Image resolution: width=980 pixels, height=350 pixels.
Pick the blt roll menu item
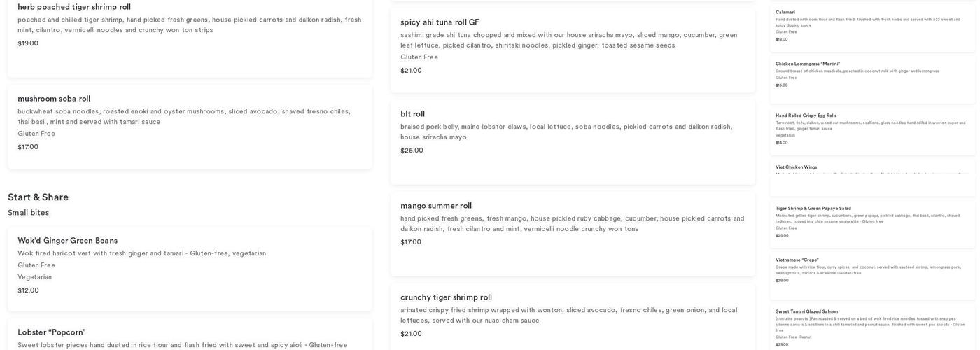pyautogui.click(x=412, y=114)
